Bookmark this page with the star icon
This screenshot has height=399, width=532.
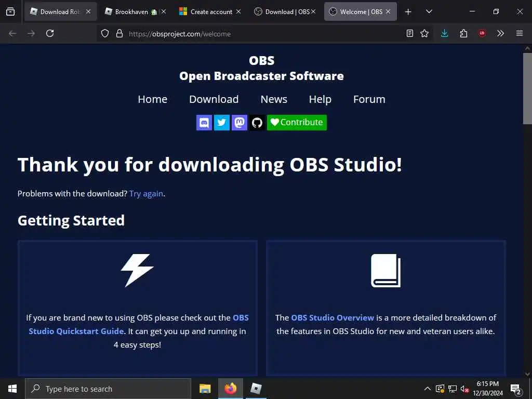pyautogui.click(x=424, y=33)
